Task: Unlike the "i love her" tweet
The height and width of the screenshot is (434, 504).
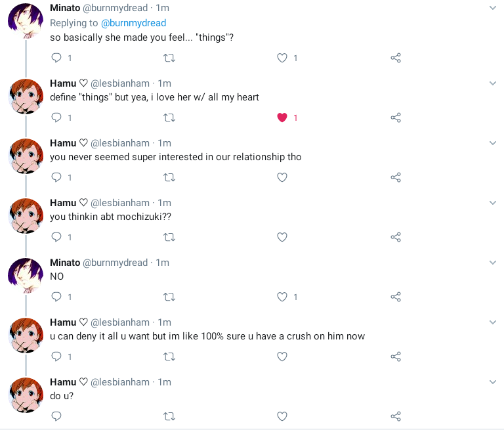Action: [x=282, y=118]
